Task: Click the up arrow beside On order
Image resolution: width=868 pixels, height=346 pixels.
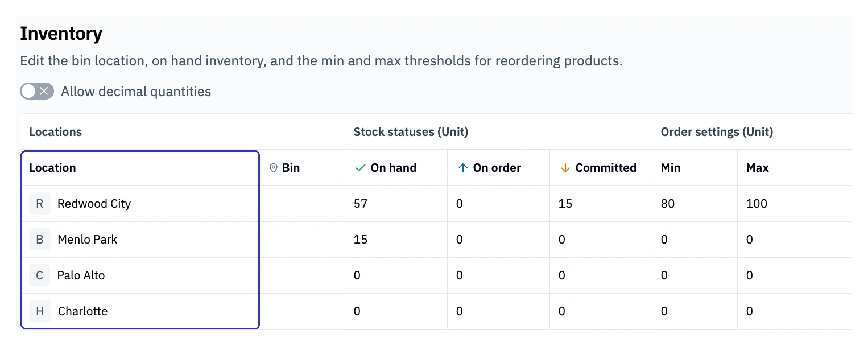Action: 462,168
